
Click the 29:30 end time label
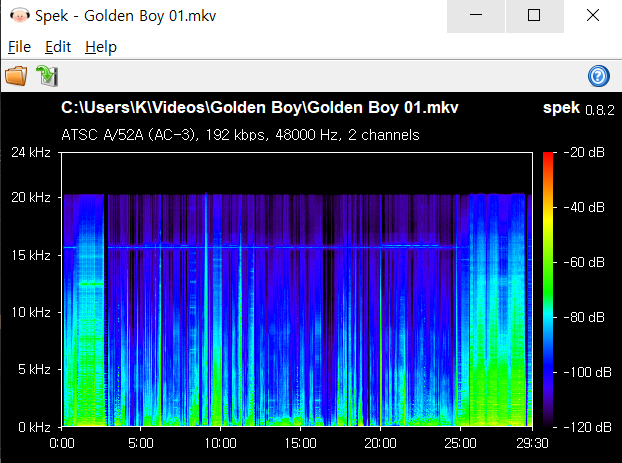tap(532, 443)
